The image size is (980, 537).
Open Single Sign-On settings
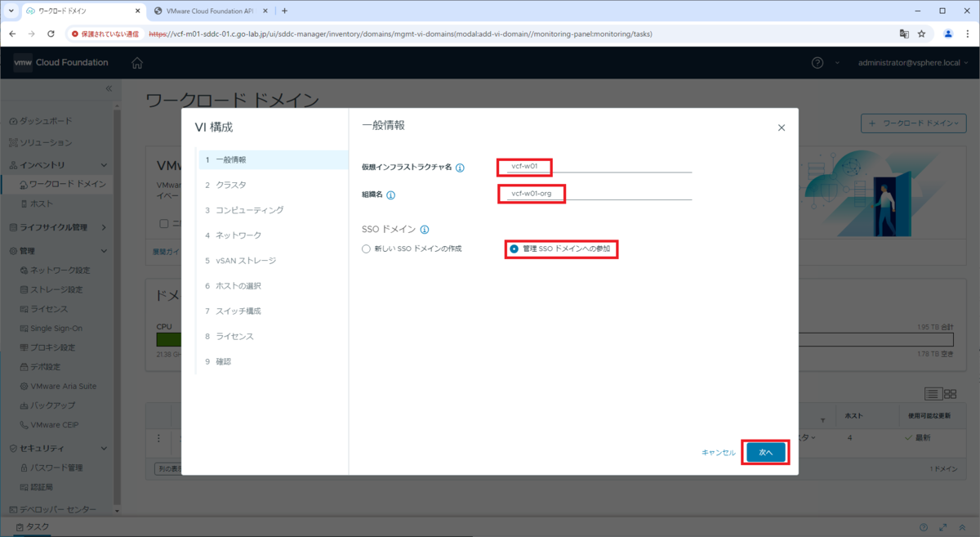point(51,329)
